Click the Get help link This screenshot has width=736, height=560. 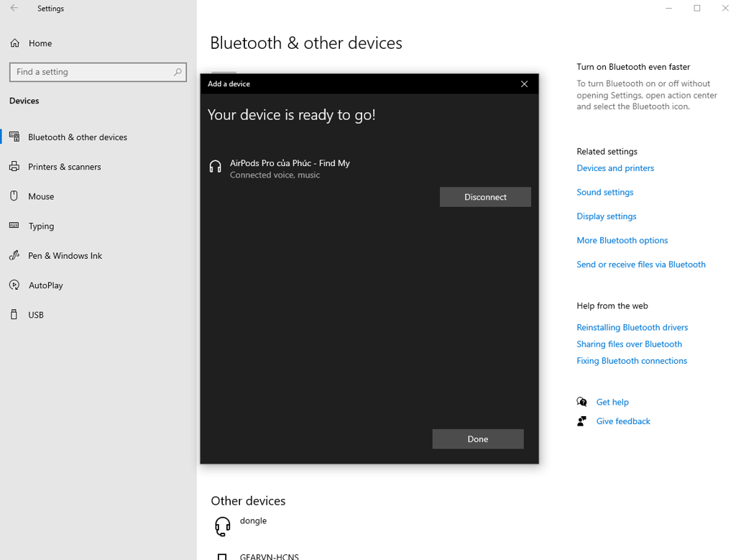(612, 402)
